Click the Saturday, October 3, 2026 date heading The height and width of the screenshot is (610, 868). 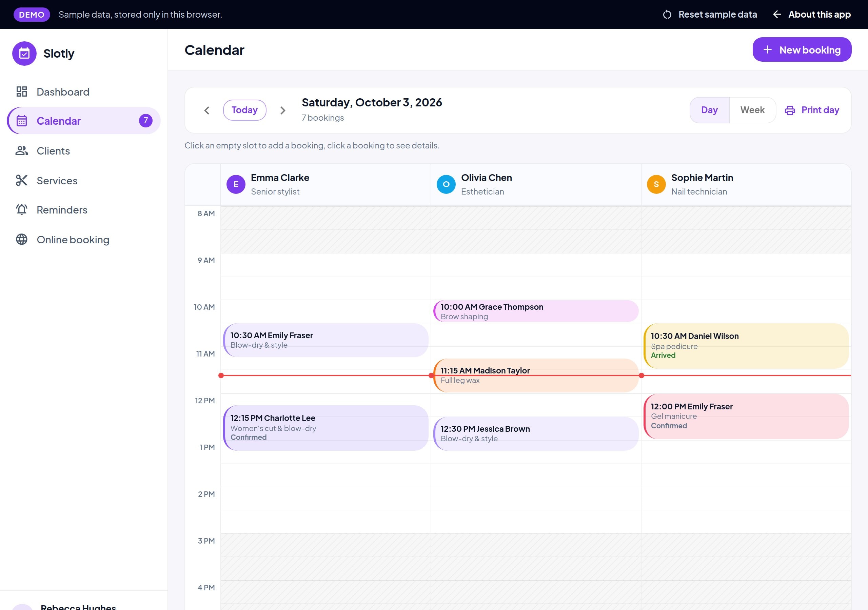(x=372, y=102)
